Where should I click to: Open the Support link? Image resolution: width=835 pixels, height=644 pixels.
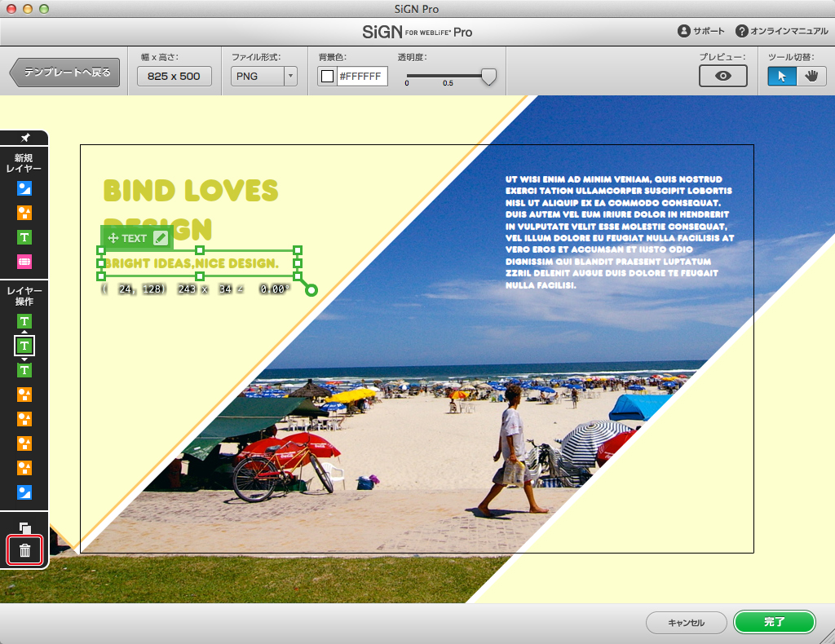click(700, 31)
